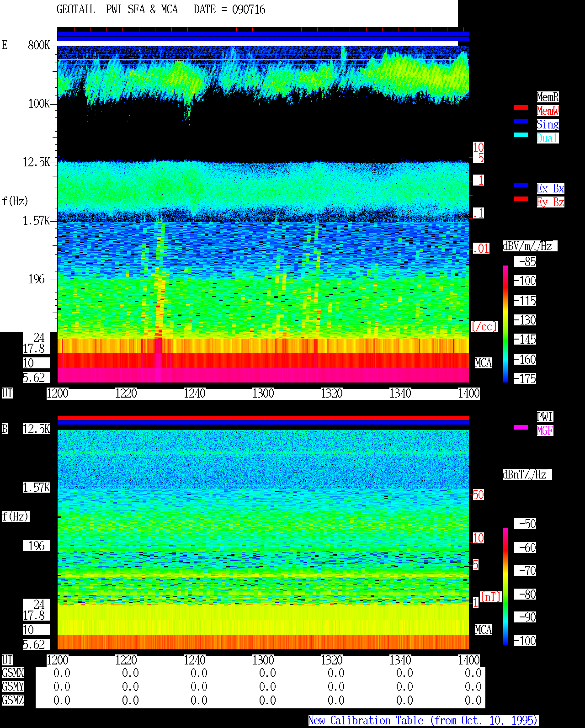
Task: Click the dBnT/√Hz color scale bar
Action: [505, 586]
